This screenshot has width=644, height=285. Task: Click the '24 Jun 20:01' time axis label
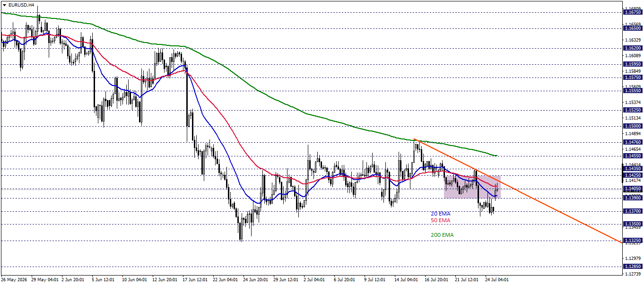[255, 280]
